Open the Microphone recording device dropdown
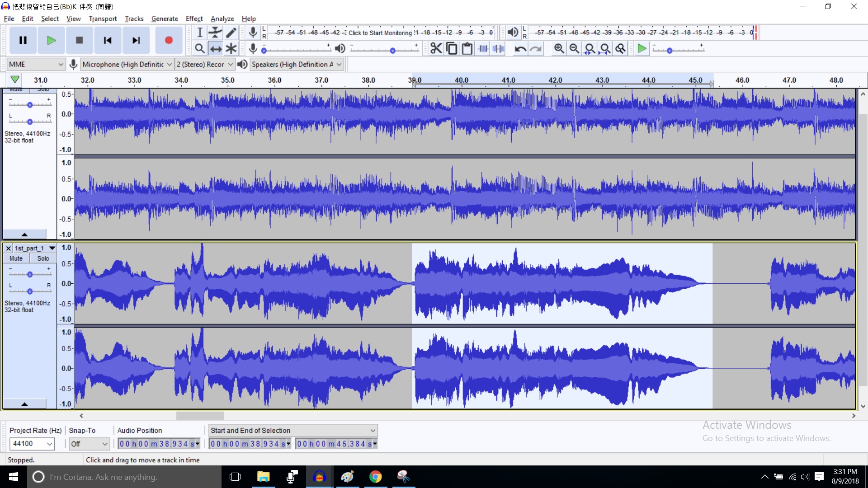This screenshot has height=488, width=868. point(127,64)
